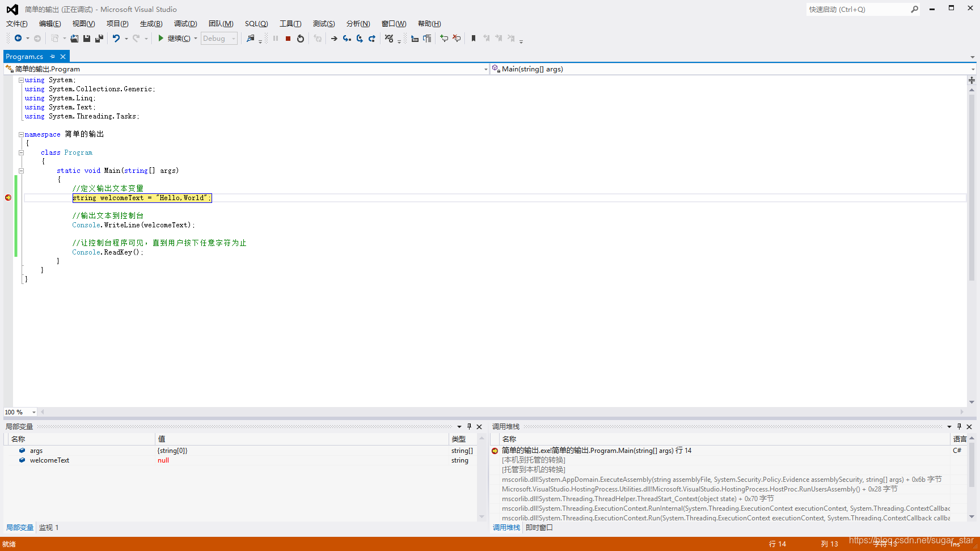980x551 pixels.
Task: Click the Undo arrow icon
Action: [116, 39]
